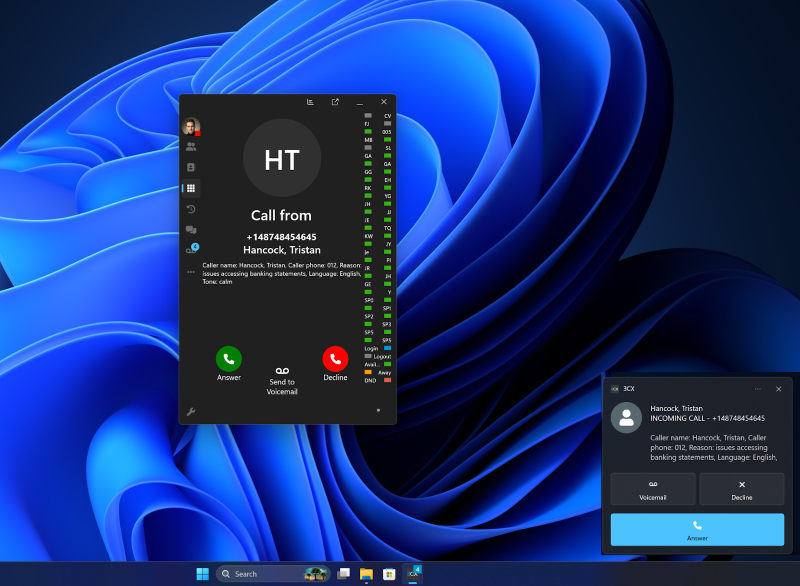Open notification options ellipsis

758,389
